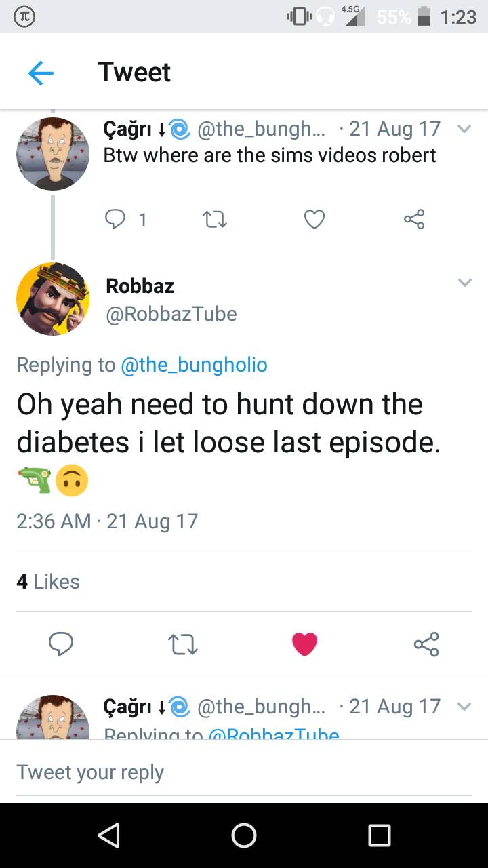Open the options chevron on Çağrı's first tweet
The height and width of the screenshot is (868, 488).
point(465,128)
